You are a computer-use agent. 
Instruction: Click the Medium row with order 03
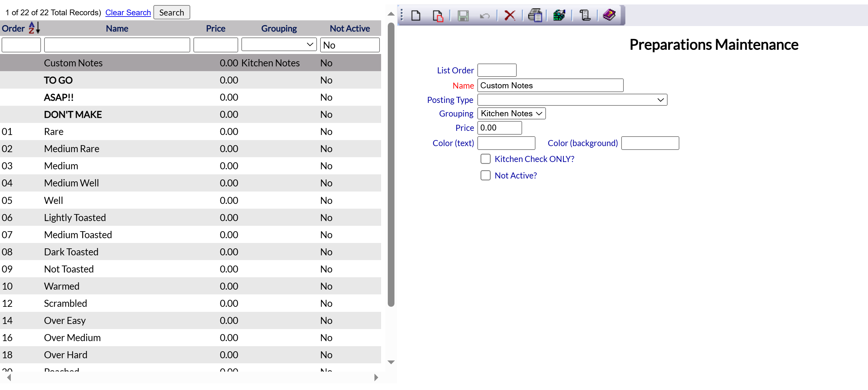point(190,166)
